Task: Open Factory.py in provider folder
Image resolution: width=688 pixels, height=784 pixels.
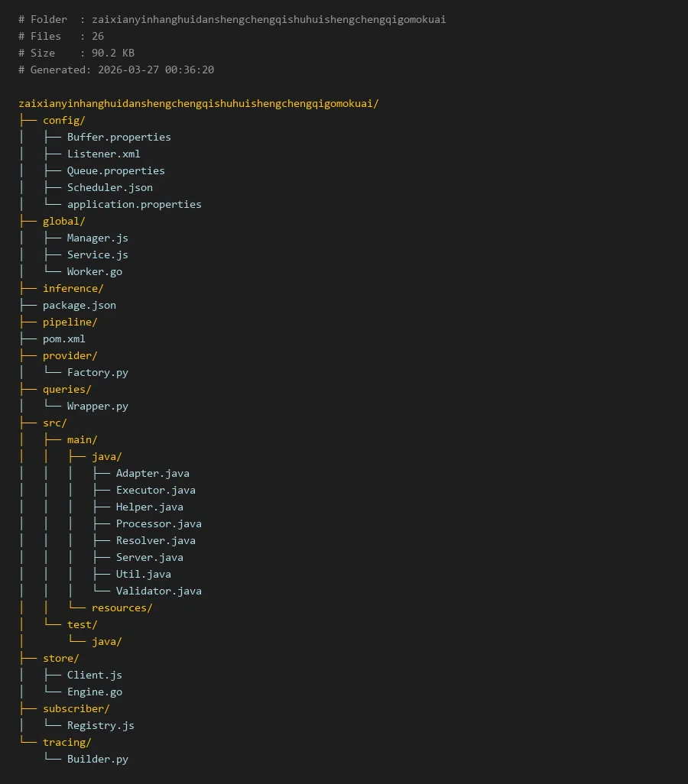Action: 97,372
